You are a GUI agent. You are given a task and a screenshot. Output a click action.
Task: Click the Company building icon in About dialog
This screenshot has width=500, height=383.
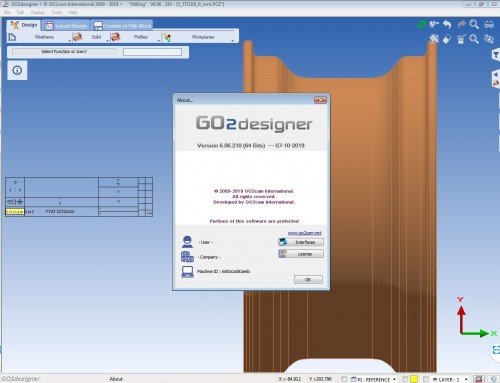(x=187, y=256)
